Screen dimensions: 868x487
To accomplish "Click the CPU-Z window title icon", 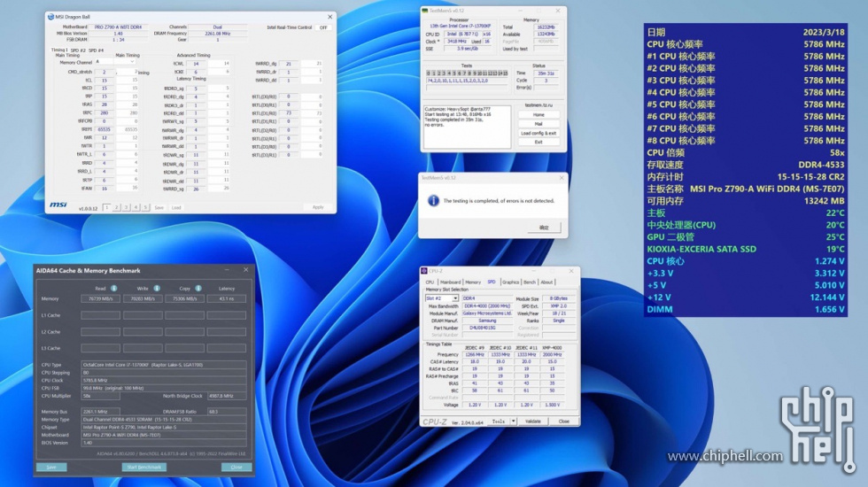I will tap(424, 271).
